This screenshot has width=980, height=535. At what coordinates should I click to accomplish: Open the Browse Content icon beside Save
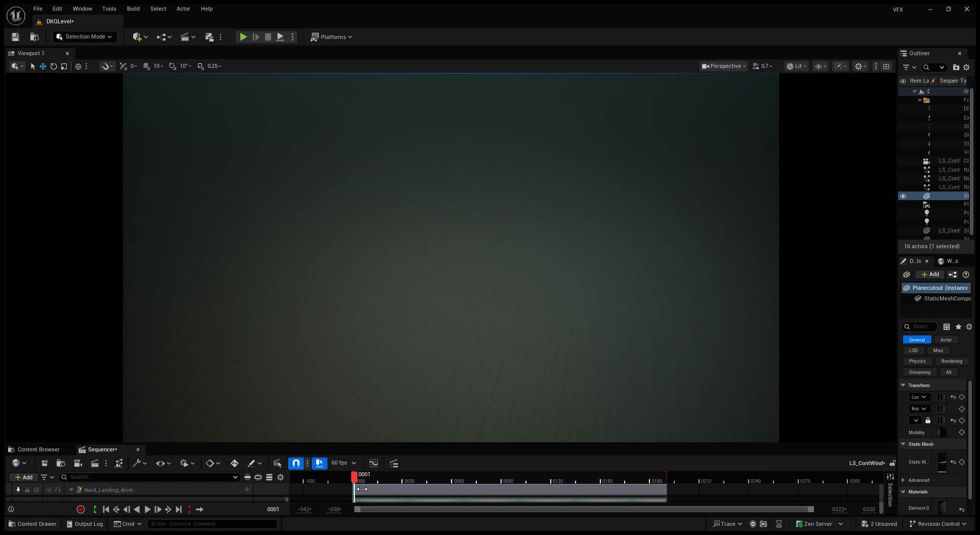click(34, 37)
